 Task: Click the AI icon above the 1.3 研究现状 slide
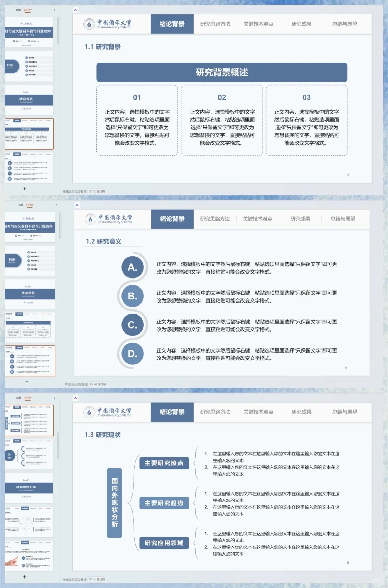point(76,398)
